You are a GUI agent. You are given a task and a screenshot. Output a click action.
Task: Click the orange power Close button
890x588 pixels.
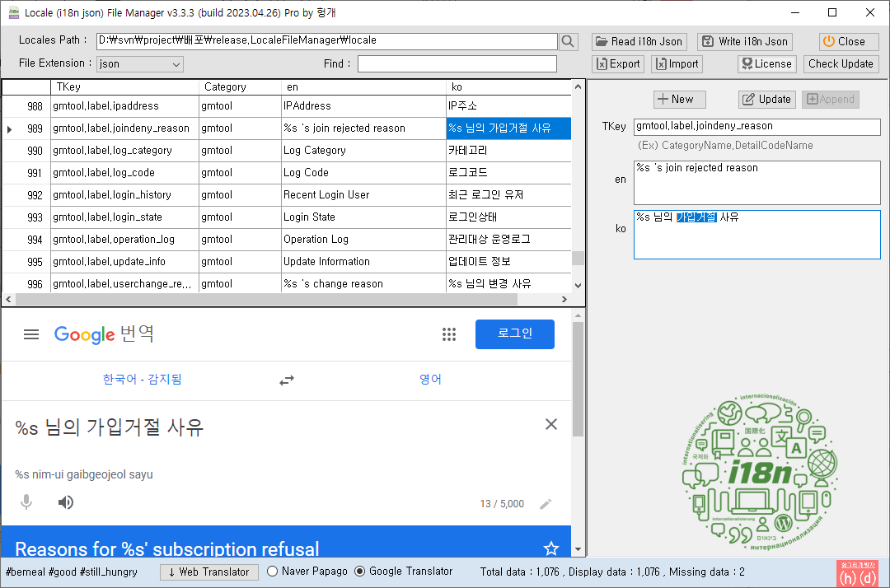tap(849, 41)
